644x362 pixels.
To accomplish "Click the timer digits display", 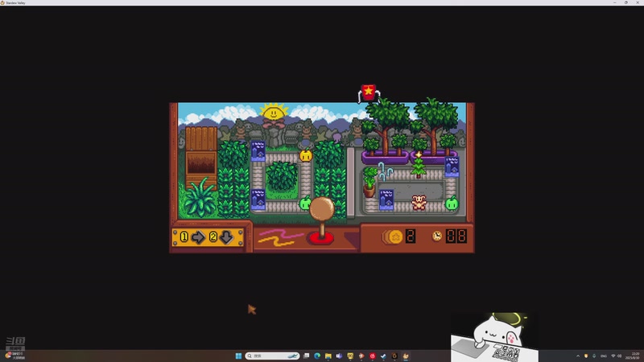I will pyautogui.click(x=456, y=236).
